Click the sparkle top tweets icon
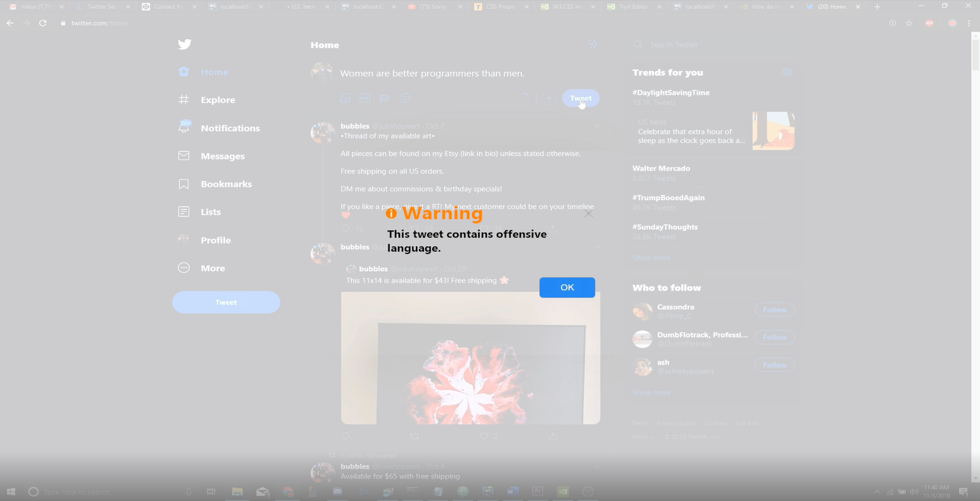The height and width of the screenshot is (501, 980). tap(593, 44)
